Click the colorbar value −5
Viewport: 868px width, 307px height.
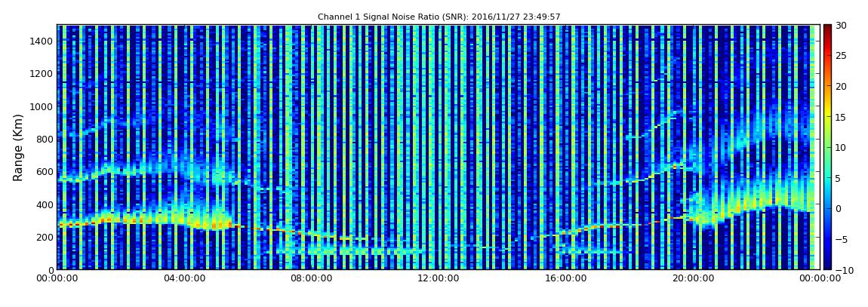coord(841,239)
